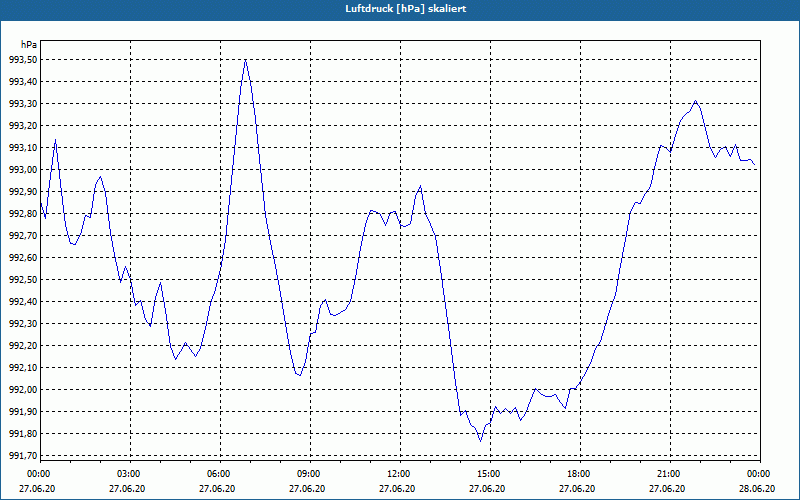Click the 28.06.20 date label
This screenshot has width=800, height=500.
(757, 489)
